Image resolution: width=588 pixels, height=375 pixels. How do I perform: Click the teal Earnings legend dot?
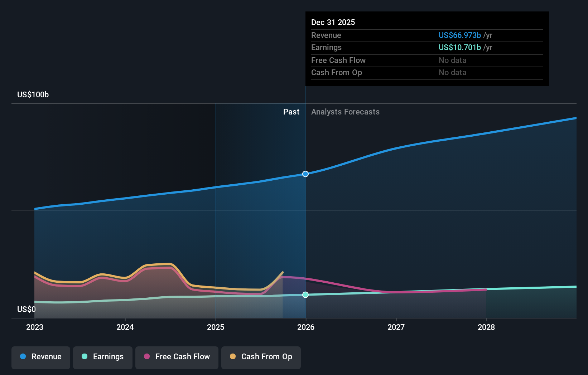click(85, 356)
